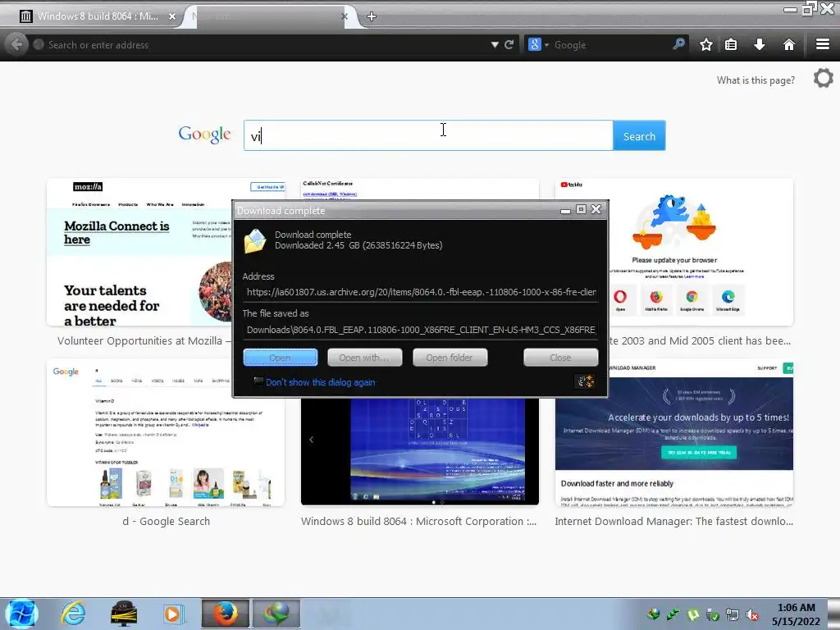Click the small icon at dialog bottom-right
The image size is (840, 630).
(x=584, y=381)
